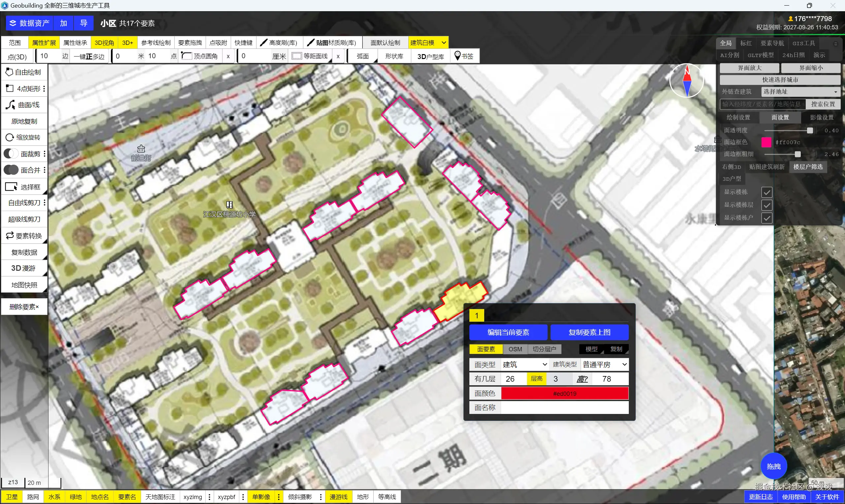Click the 面名称 text input field
845x504 pixels.
[x=564, y=408]
